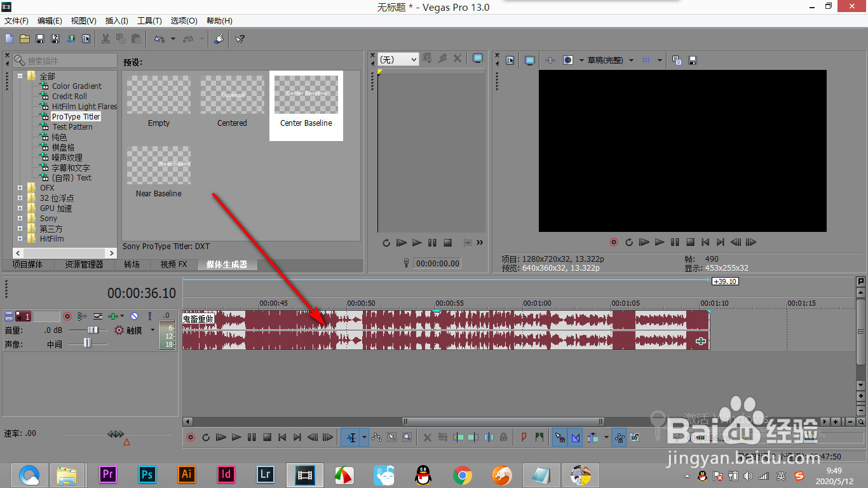Viewport: 868px width, 488px height.
Task: Insert a region with the green flags icon
Action: 539,437
